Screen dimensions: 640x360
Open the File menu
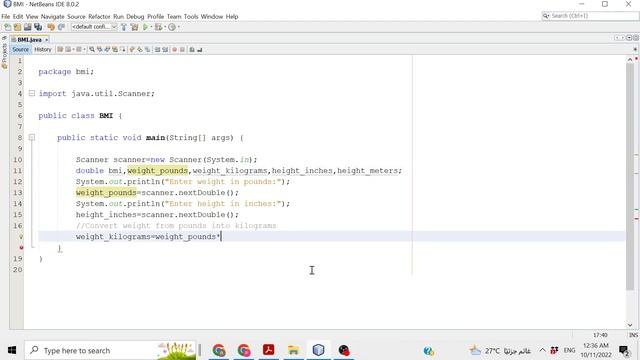pos(6,17)
